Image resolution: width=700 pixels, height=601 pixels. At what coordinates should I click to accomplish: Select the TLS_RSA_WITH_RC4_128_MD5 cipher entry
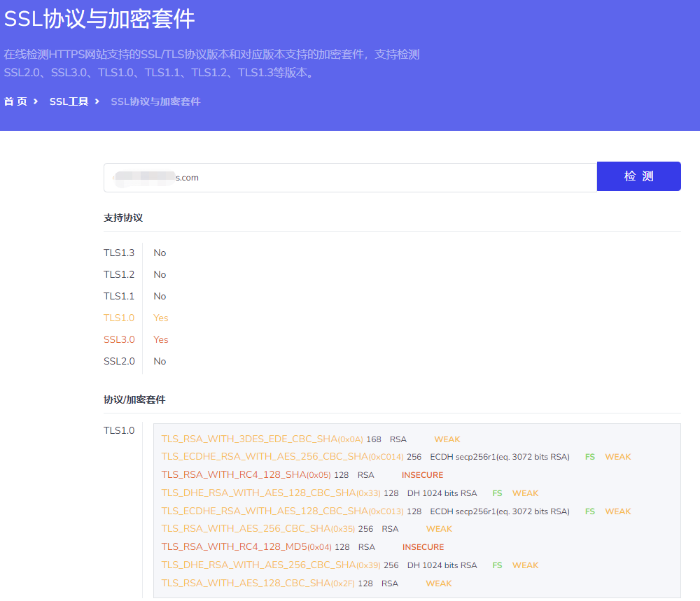click(236, 547)
